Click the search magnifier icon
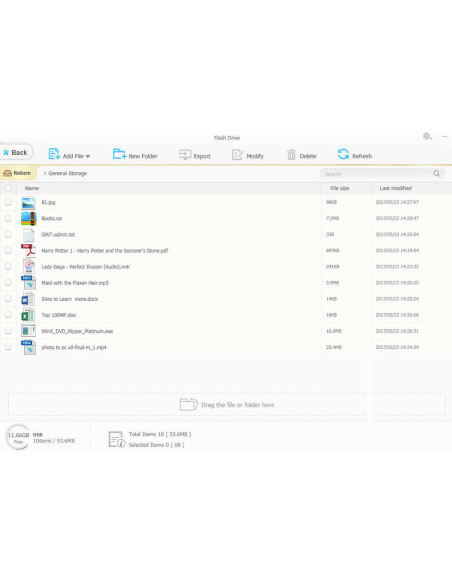The height and width of the screenshot is (584, 452). click(x=436, y=174)
